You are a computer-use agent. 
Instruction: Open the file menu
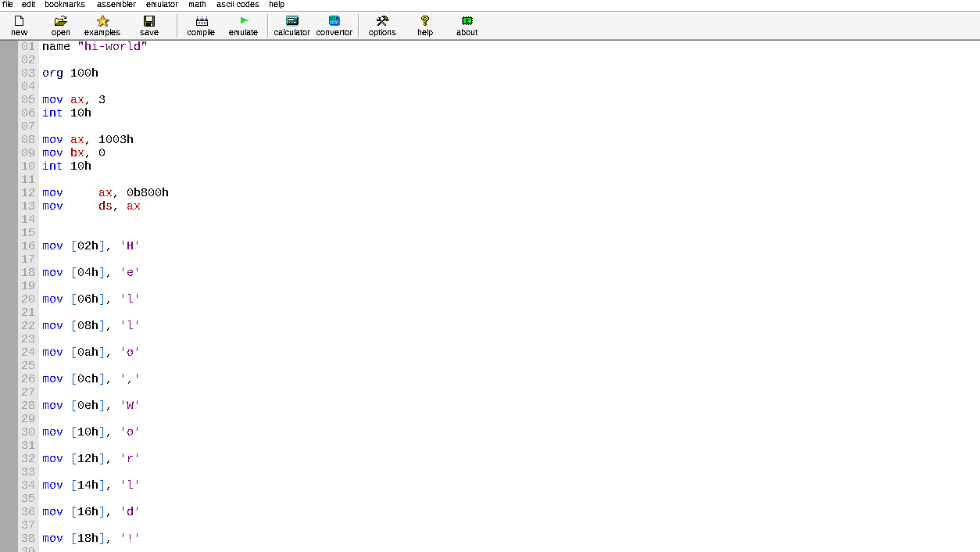[8, 5]
